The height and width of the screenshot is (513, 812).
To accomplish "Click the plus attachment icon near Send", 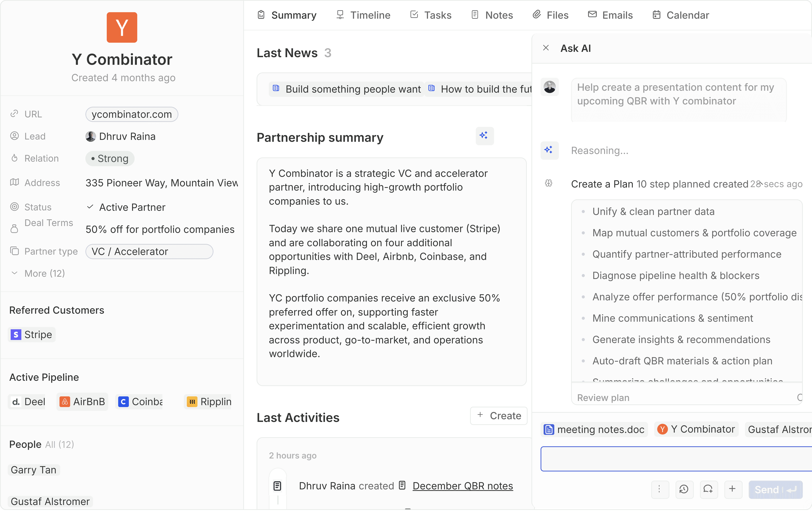I will pyautogui.click(x=732, y=489).
